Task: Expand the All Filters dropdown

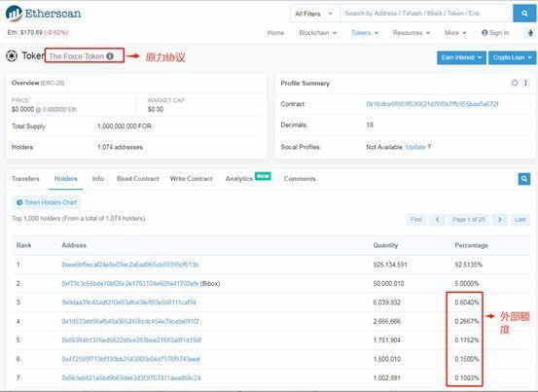Action: coord(314,14)
